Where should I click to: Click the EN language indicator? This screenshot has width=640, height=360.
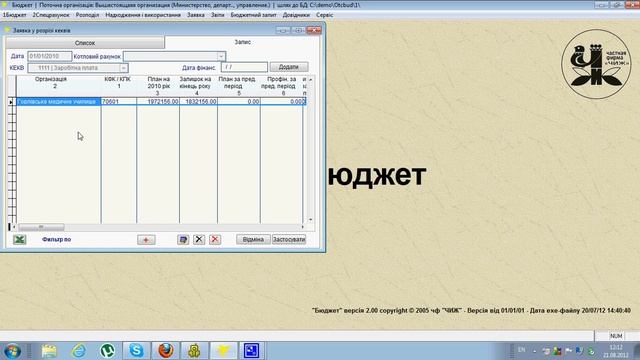click(x=521, y=350)
